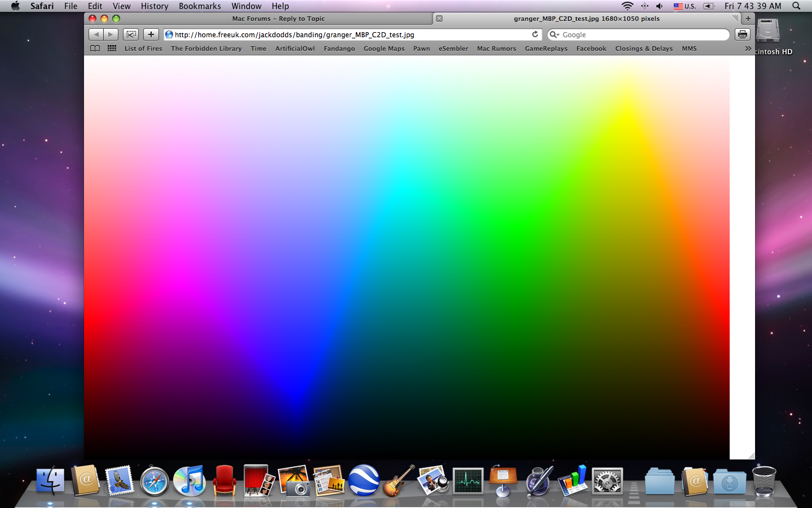Click the Wi-Fi status menu icon
The image size is (812, 508).
(x=628, y=6)
